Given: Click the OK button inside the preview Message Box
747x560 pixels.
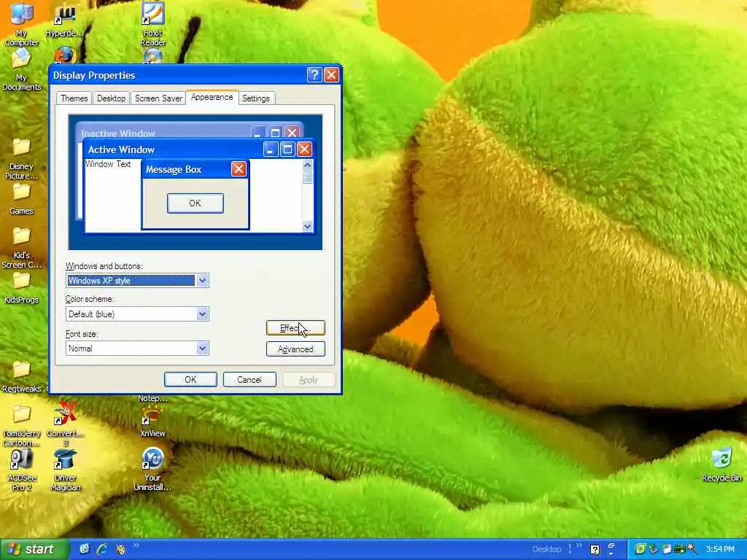Looking at the screenshot, I should [195, 203].
